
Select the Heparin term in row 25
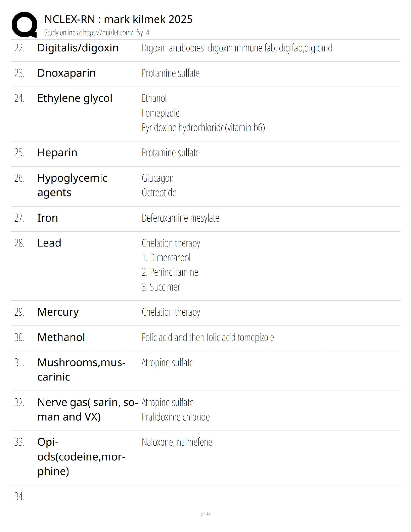click(57, 153)
